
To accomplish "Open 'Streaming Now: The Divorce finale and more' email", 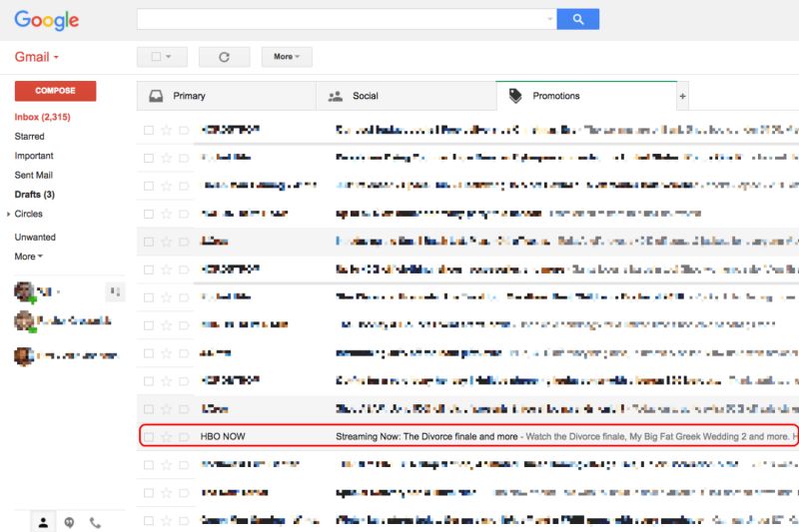I will pyautogui.click(x=426, y=436).
